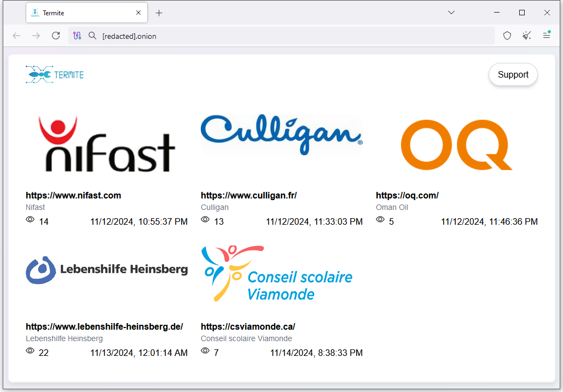Click the timestamp 11/14/2024, 8:38:33 PM
The width and height of the screenshot is (563, 392).
316,353
